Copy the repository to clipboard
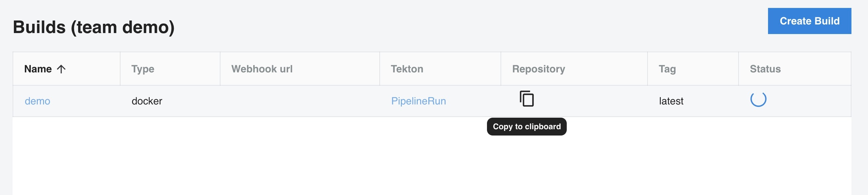 (527, 99)
